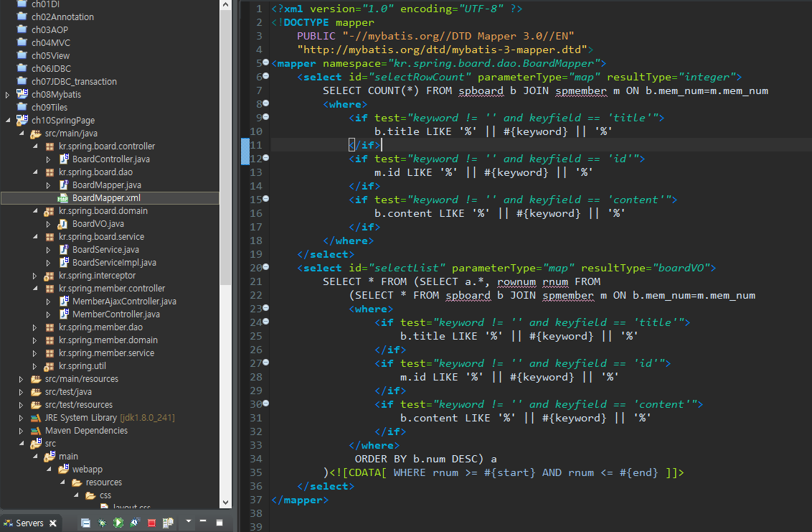Viewport: 812px width, 532px height.
Task: Minimize the Servers view
Action: [x=203, y=521]
